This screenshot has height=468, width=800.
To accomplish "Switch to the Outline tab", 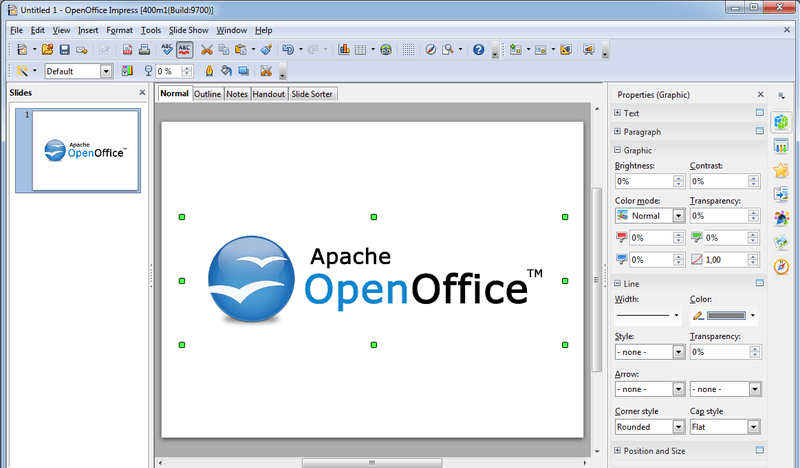I will pos(208,94).
